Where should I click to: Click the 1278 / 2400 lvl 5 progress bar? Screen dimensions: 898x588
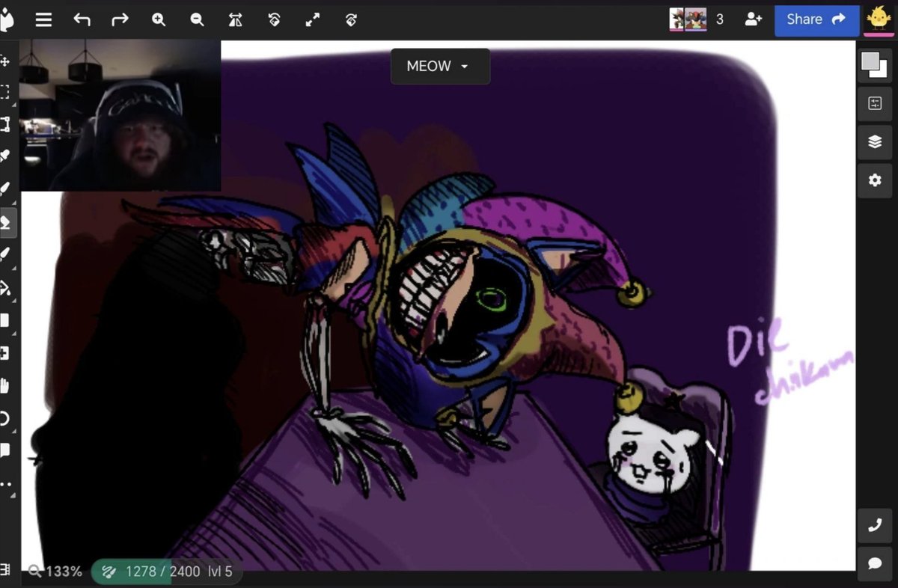[x=167, y=572]
